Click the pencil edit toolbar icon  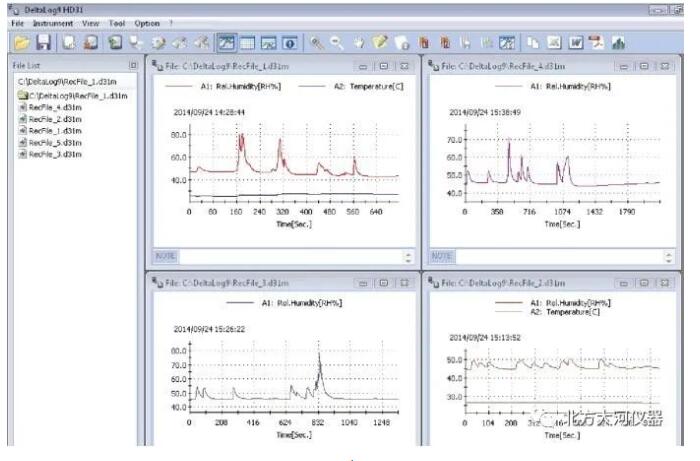pyautogui.click(x=382, y=43)
